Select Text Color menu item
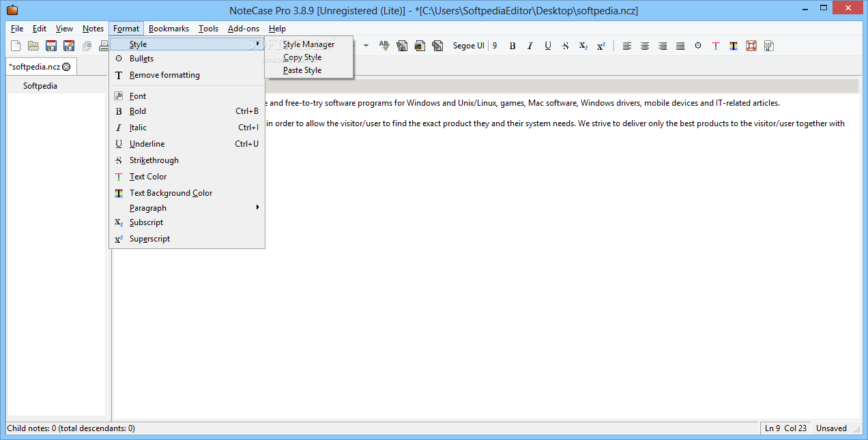868x440 pixels. (187, 177)
